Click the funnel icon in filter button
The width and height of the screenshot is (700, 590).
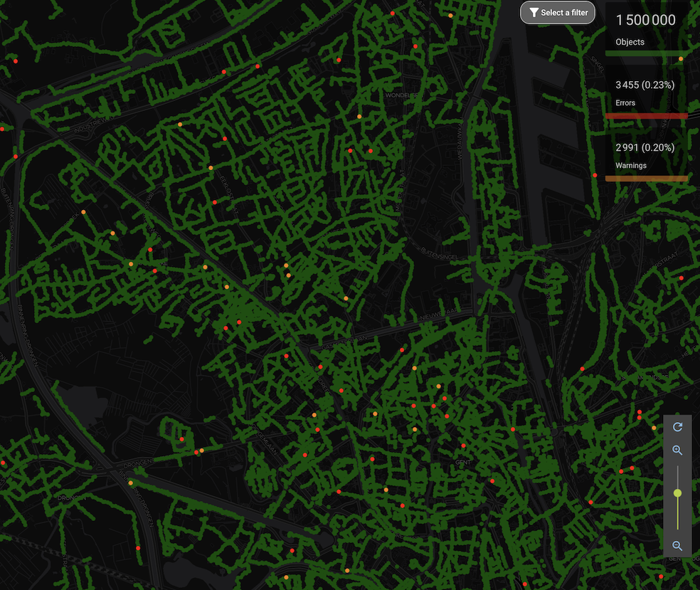(x=534, y=13)
